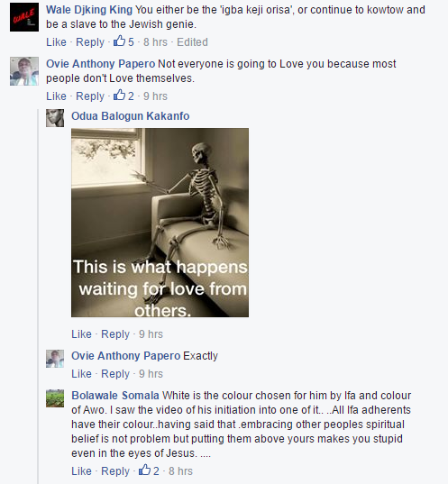The width and height of the screenshot is (448, 484).
Task: Like Bolawale Somala's reply about Ifa
Action: (x=81, y=471)
